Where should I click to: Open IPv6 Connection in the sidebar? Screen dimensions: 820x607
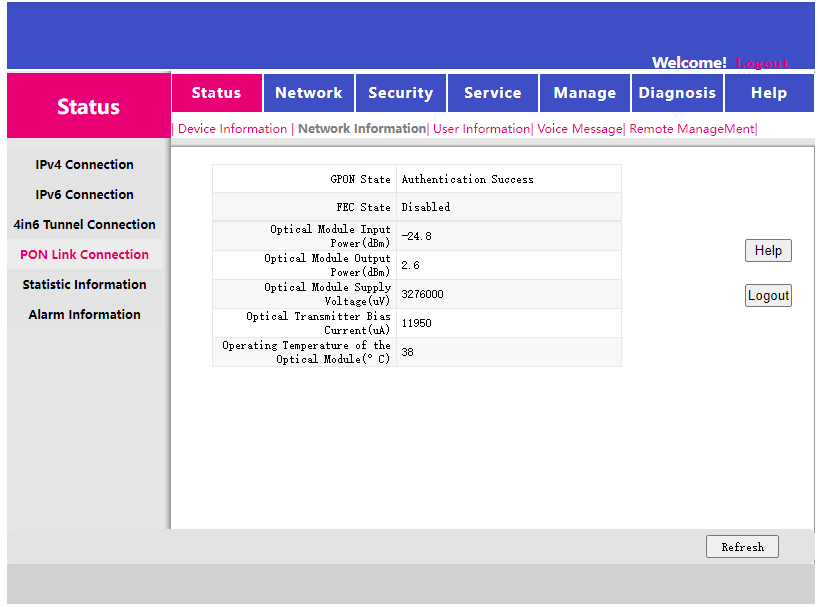coord(84,194)
